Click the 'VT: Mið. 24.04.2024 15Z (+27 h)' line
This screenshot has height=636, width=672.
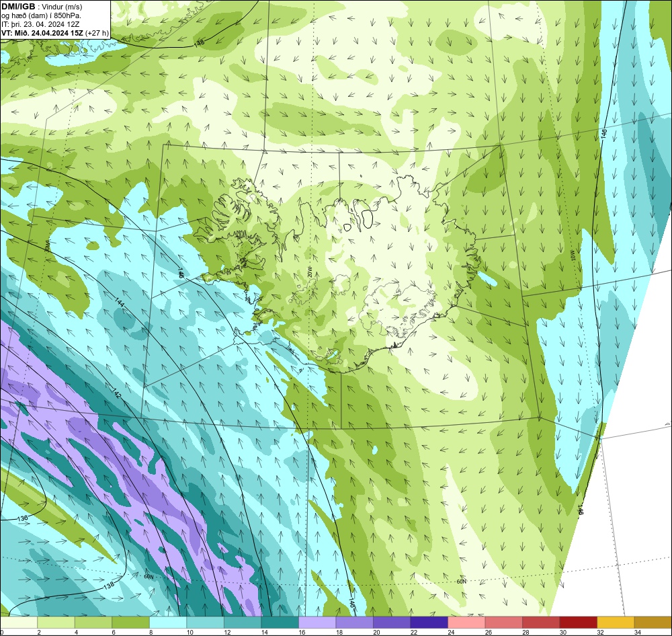coord(55,33)
